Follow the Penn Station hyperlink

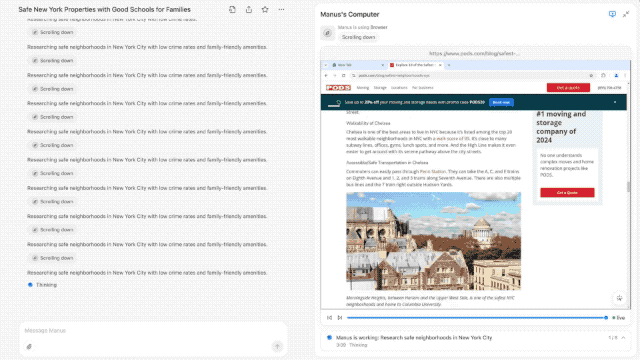433,171
